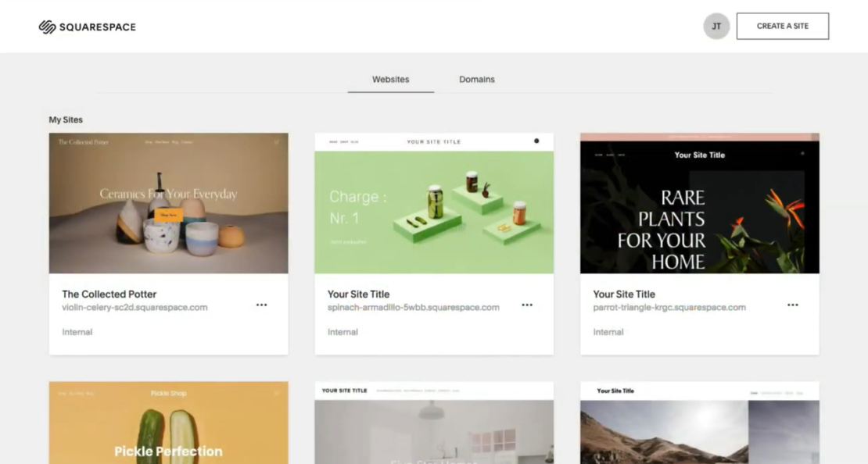Click the Squarespace logo
This screenshot has height=464, width=868.
tap(86, 26)
